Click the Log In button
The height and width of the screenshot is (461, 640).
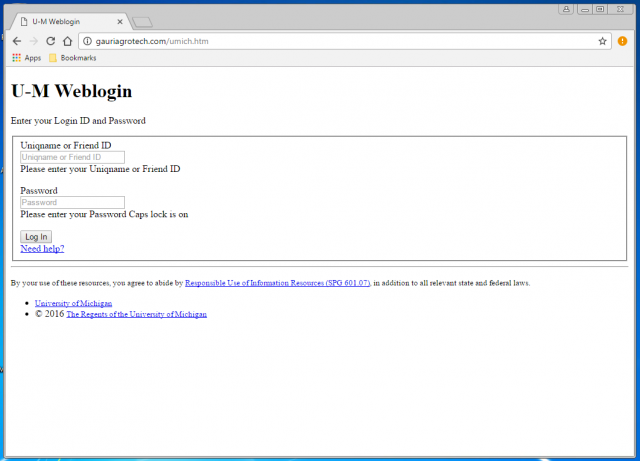[x=36, y=237]
